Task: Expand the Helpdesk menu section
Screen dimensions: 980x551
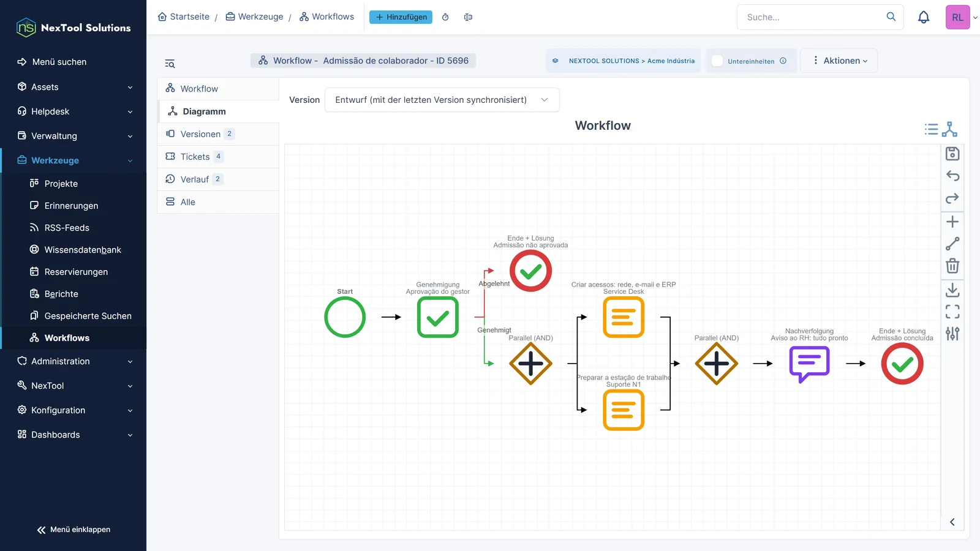Action: click(73, 111)
